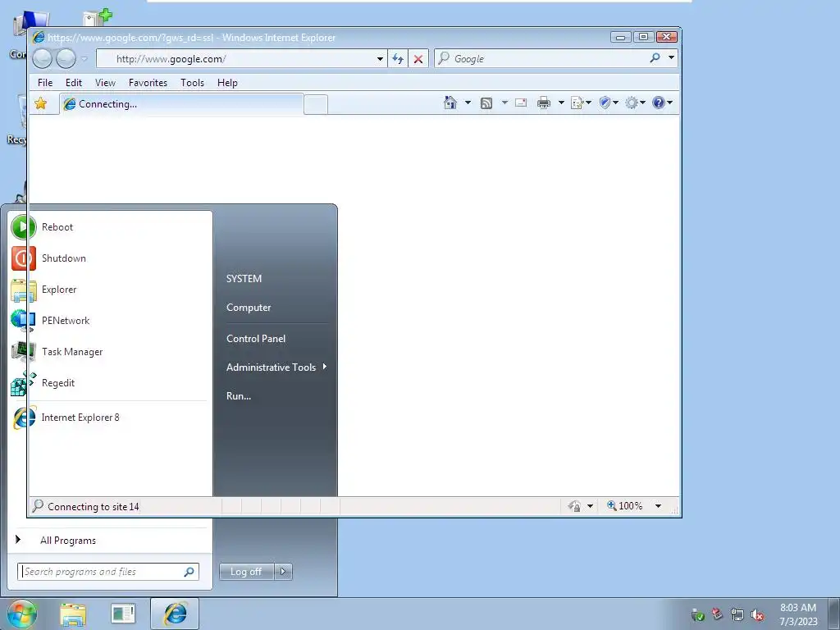Screen dimensions: 840x630
Task: Open Computer from Start menu
Action: click(249, 308)
